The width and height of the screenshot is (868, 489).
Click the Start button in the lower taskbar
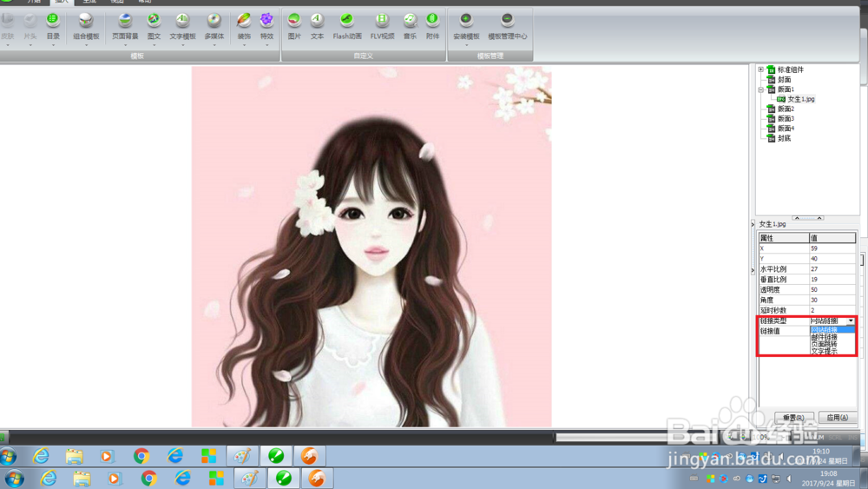(15, 478)
